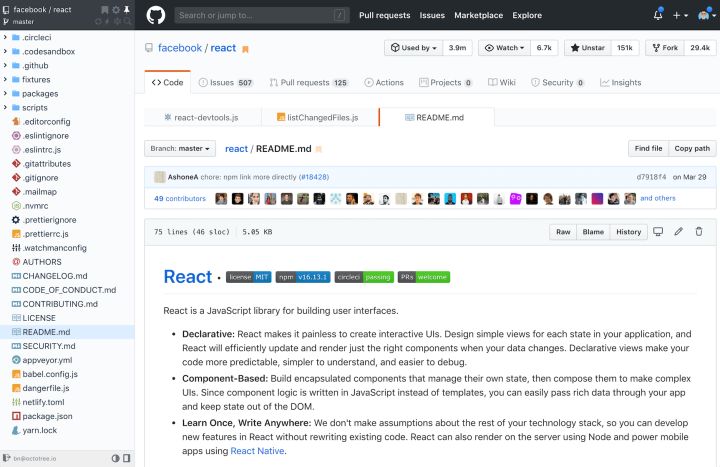Open the Branch: master dropdown
The height and width of the screenshot is (467, 720).
click(x=180, y=148)
